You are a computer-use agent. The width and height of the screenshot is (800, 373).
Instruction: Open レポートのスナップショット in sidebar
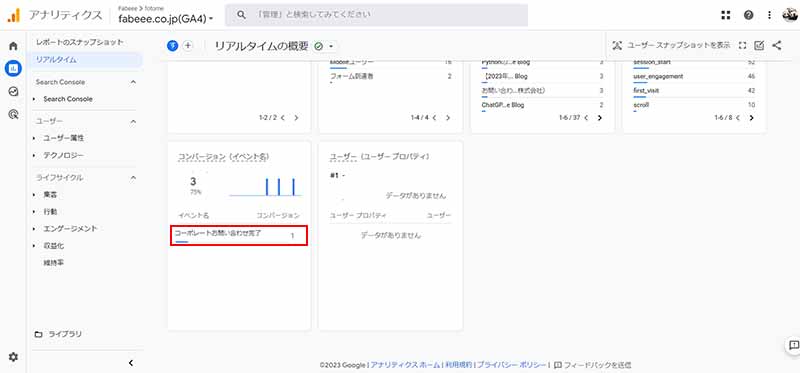[80, 42]
